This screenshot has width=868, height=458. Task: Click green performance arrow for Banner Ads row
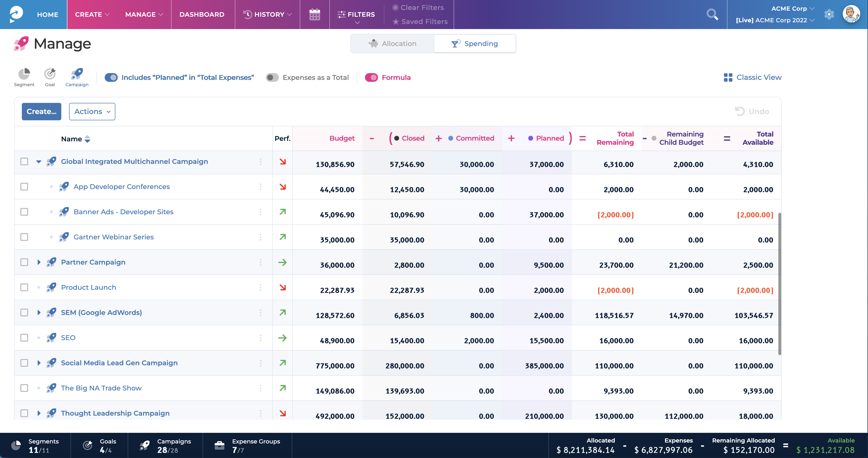(283, 212)
